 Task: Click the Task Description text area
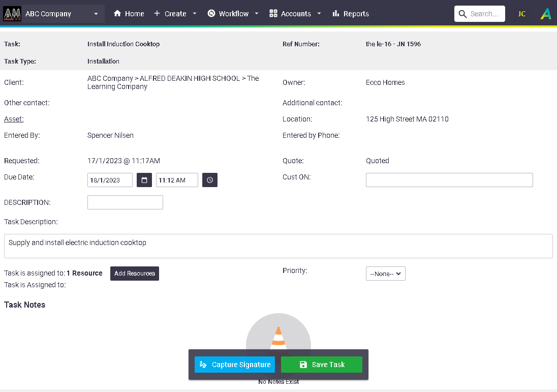pos(278,246)
